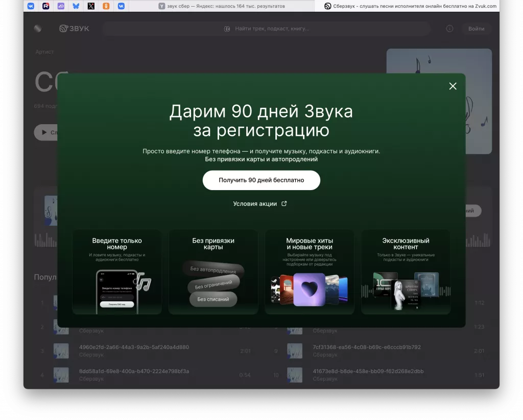The width and height of the screenshot is (523, 420).
Task: Click the help circle icon beside Войти
Action: (x=449, y=29)
